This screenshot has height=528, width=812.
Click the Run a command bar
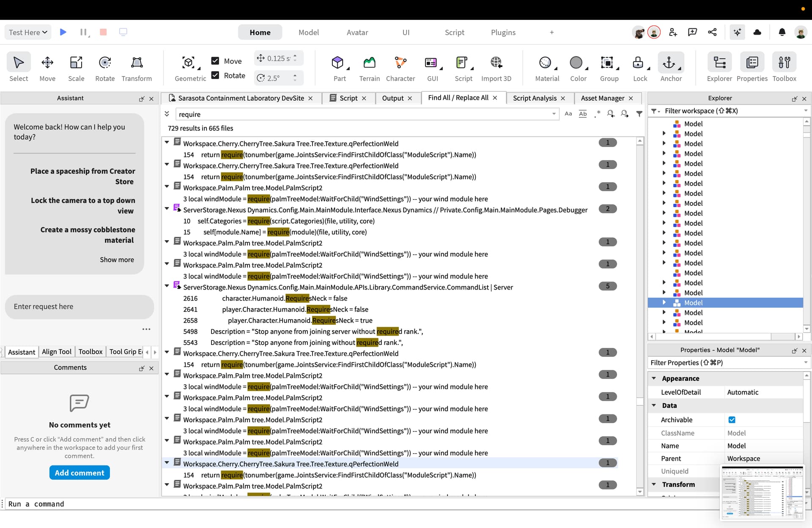click(364, 504)
